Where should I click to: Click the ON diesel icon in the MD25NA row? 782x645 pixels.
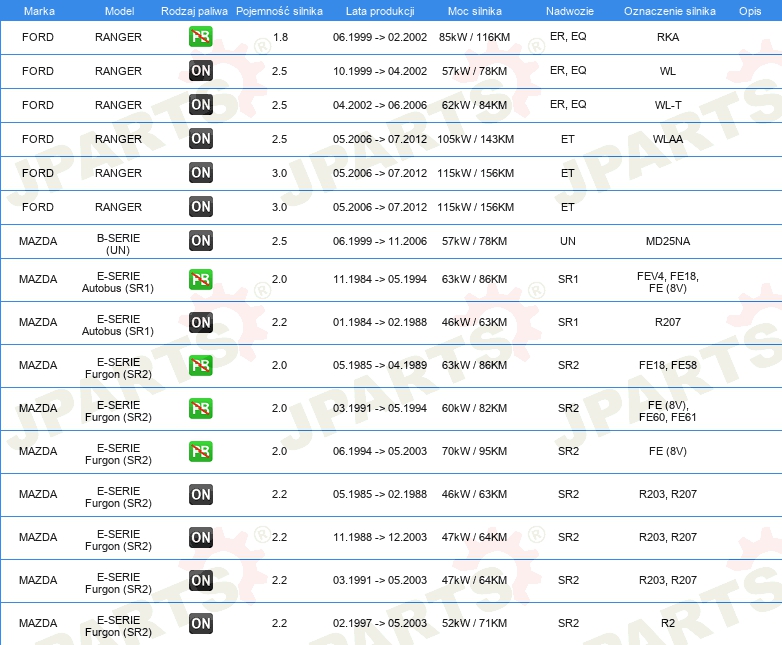200,241
